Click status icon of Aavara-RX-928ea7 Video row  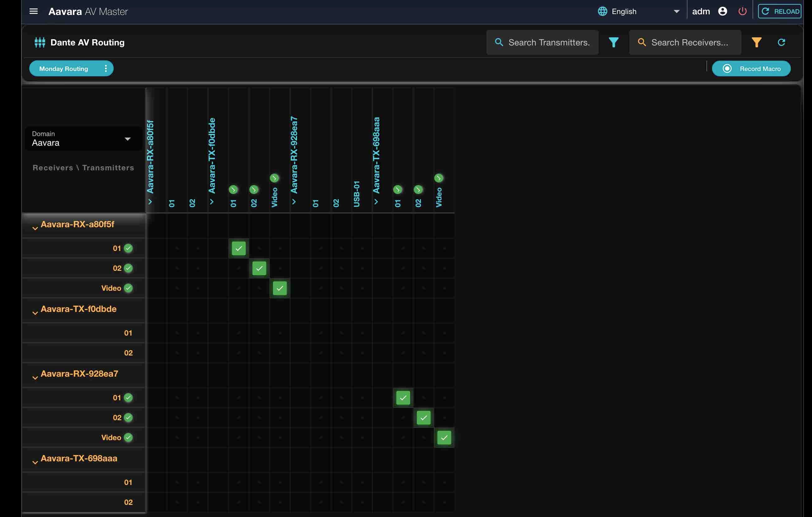pyautogui.click(x=128, y=437)
